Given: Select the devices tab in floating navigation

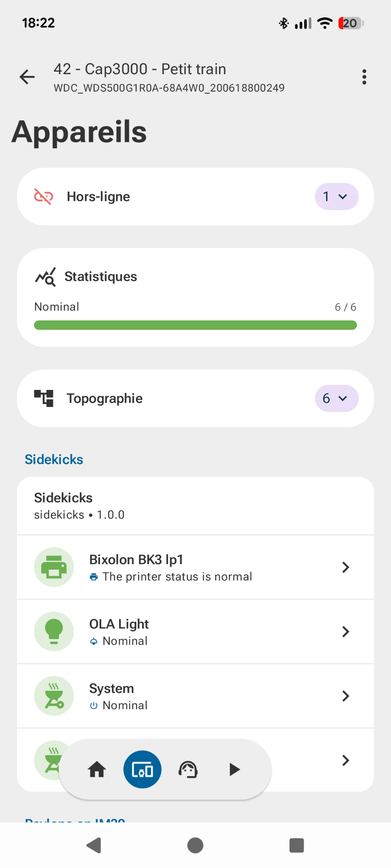Looking at the screenshot, I should (x=142, y=769).
